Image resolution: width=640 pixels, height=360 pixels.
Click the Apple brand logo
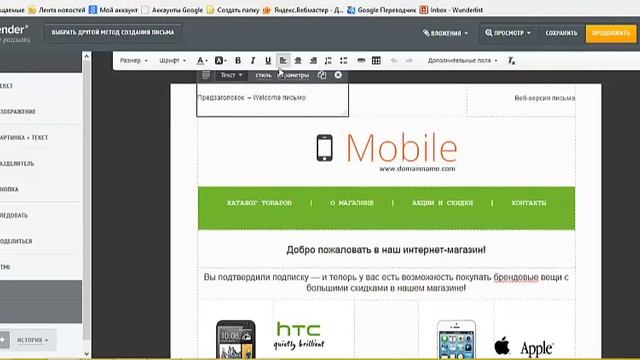point(524,347)
